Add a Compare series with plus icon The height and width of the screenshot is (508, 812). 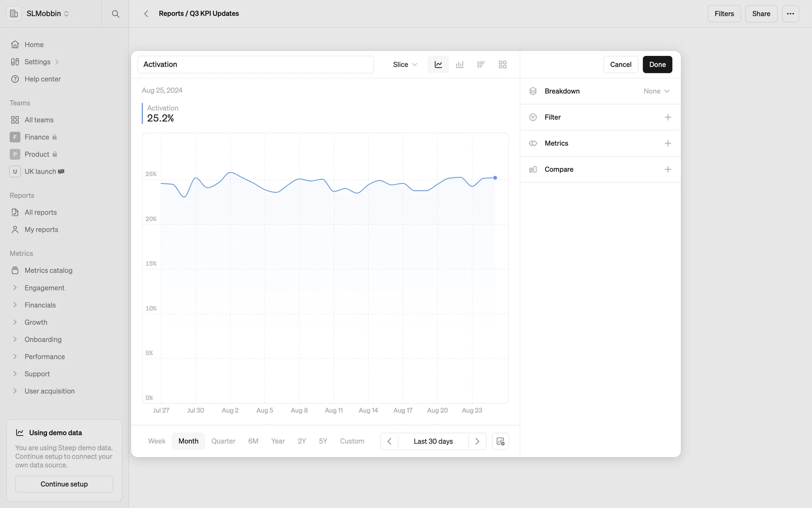tap(668, 169)
